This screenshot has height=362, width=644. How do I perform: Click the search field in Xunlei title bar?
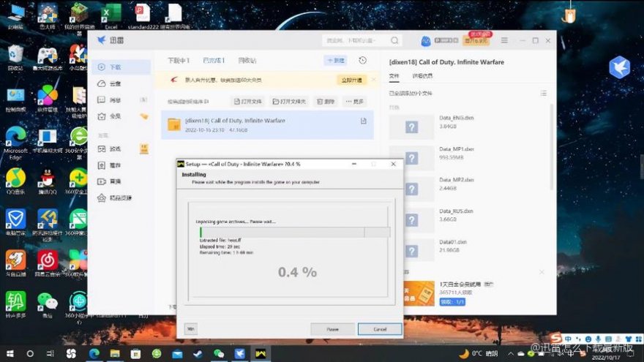[356, 40]
